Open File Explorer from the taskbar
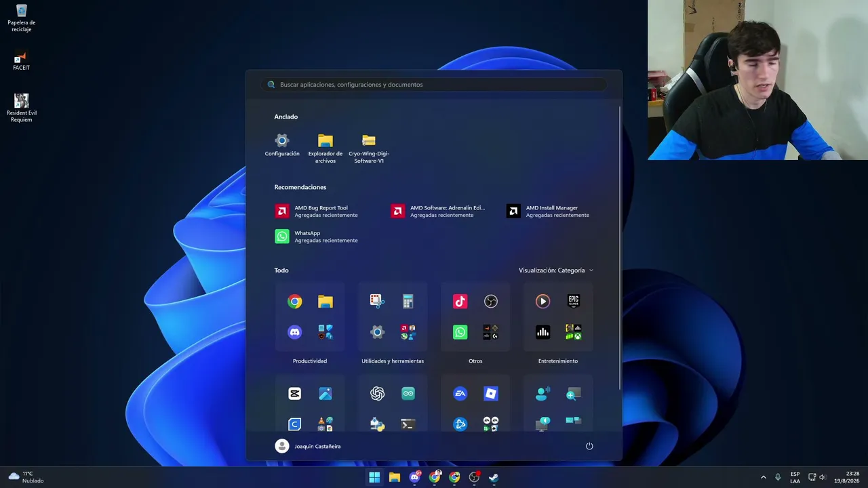Screen dimensions: 868x488 (395, 477)
